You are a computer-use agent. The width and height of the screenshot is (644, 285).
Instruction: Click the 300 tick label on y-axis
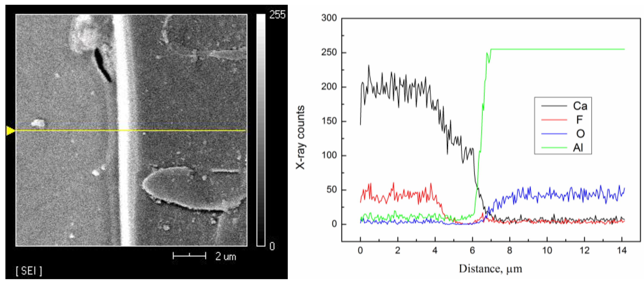click(x=329, y=18)
